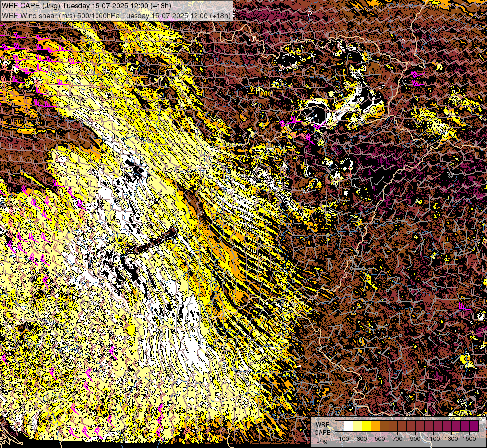Select the bright yellow legend swatch
This screenshot has height=448, width=487.
pyautogui.click(x=367, y=426)
